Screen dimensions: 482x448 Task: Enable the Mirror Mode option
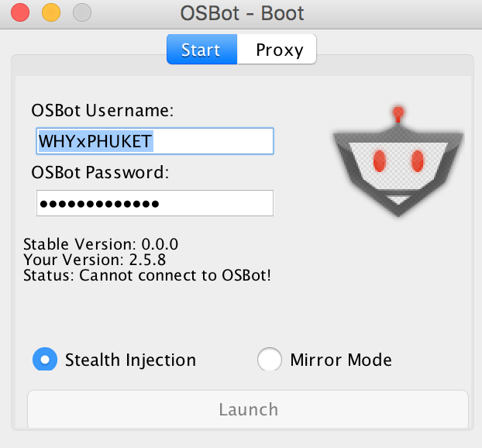point(269,360)
